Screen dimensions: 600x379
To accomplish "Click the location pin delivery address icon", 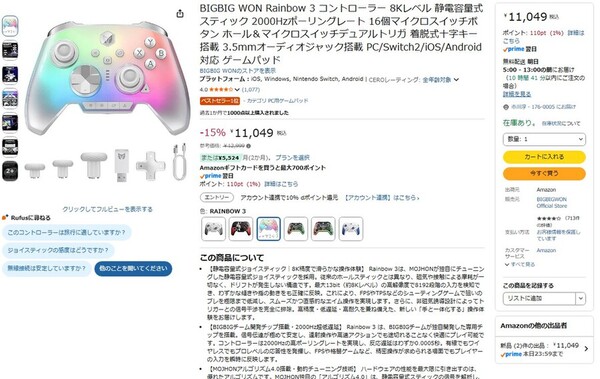I will click(x=505, y=107).
